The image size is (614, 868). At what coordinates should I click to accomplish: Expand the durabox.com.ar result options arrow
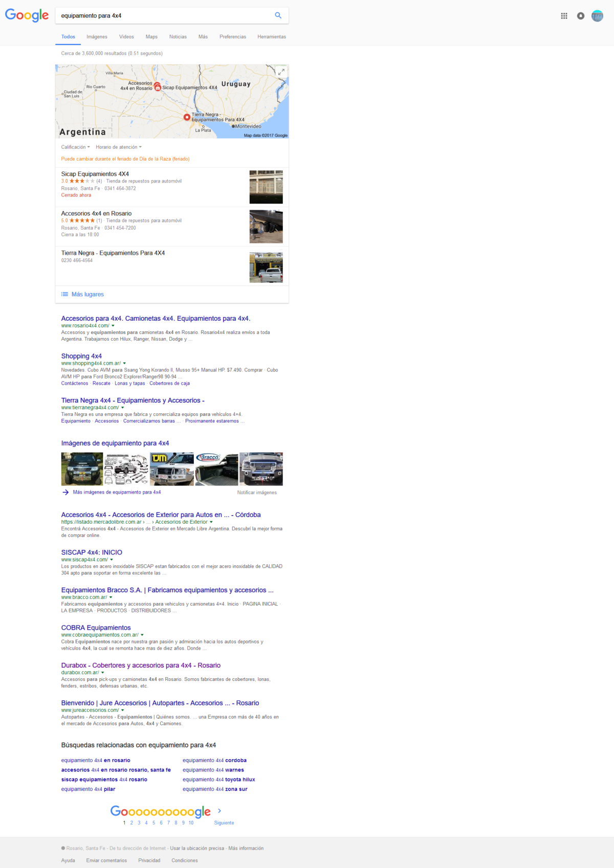(x=103, y=673)
